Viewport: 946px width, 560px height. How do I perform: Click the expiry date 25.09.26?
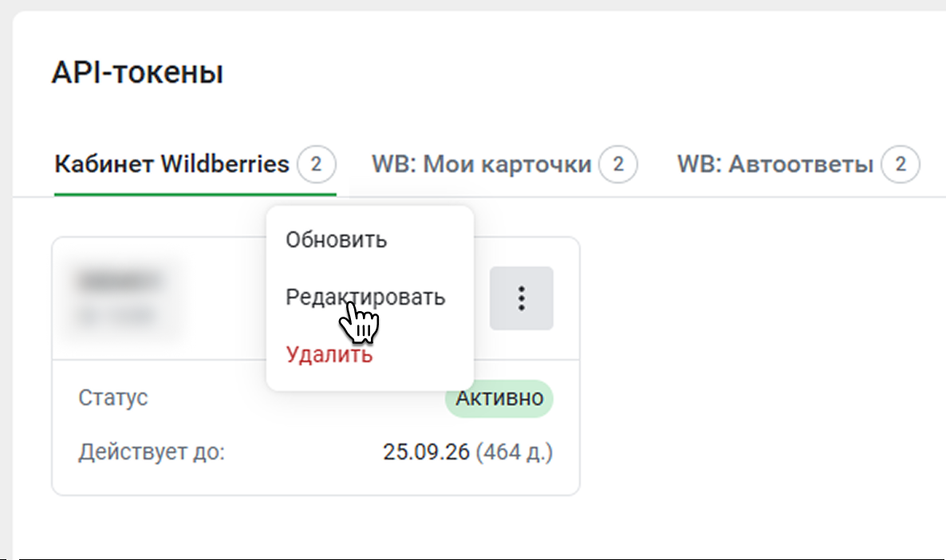pos(426,453)
